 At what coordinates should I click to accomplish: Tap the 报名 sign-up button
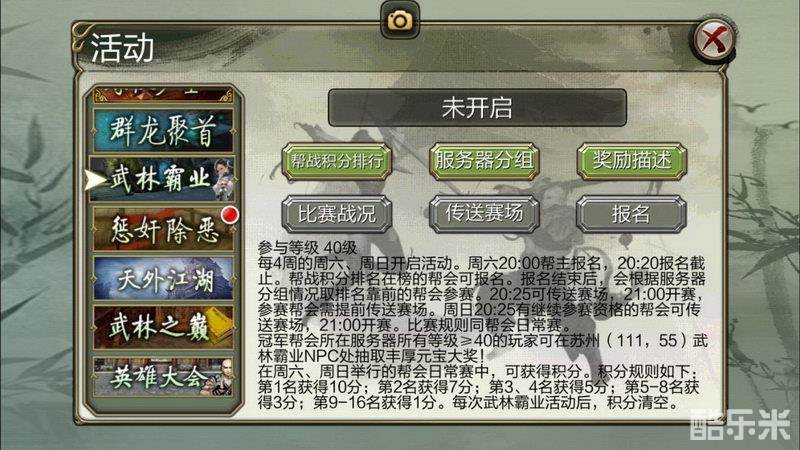click(632, 214)
